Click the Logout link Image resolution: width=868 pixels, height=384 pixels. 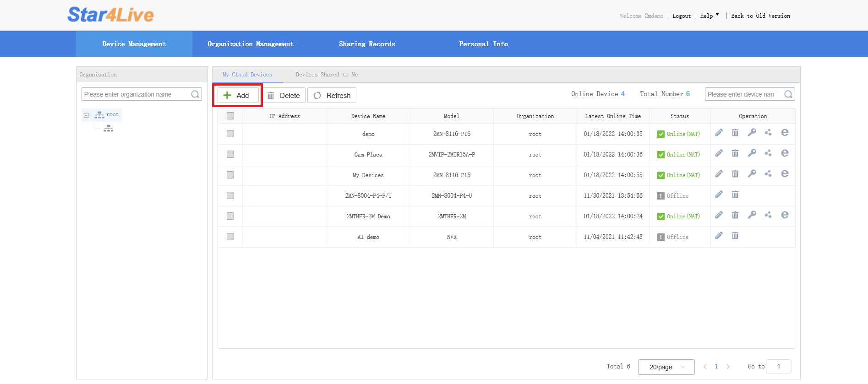pos(681,16)
